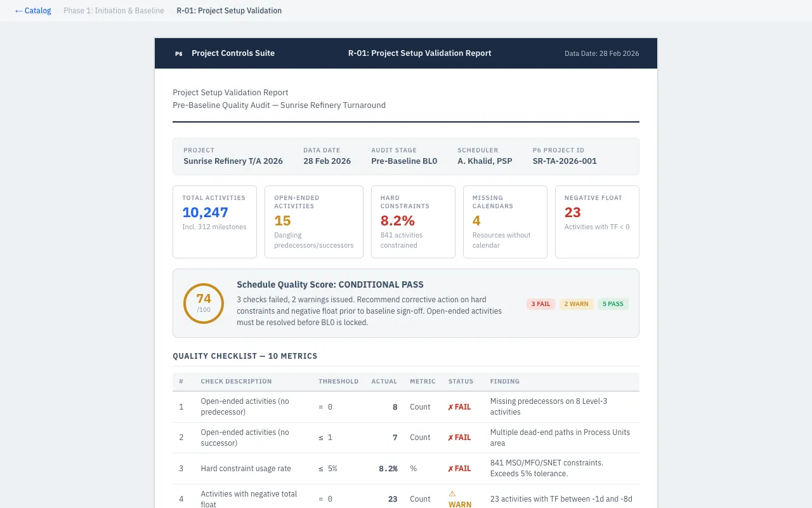Click the warning triangle icon in row 4
Screen dimensions: 812x508
point(452,493)
